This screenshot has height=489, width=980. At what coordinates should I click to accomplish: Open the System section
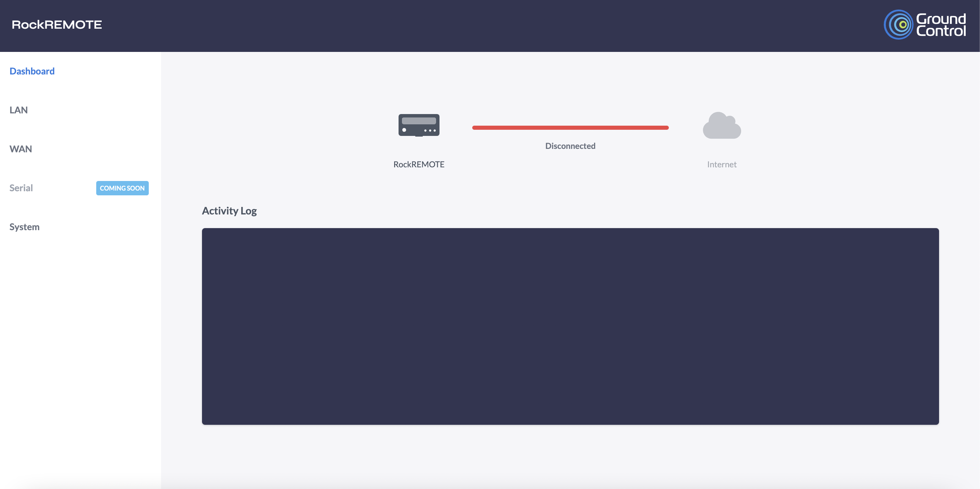coord(24,227)
